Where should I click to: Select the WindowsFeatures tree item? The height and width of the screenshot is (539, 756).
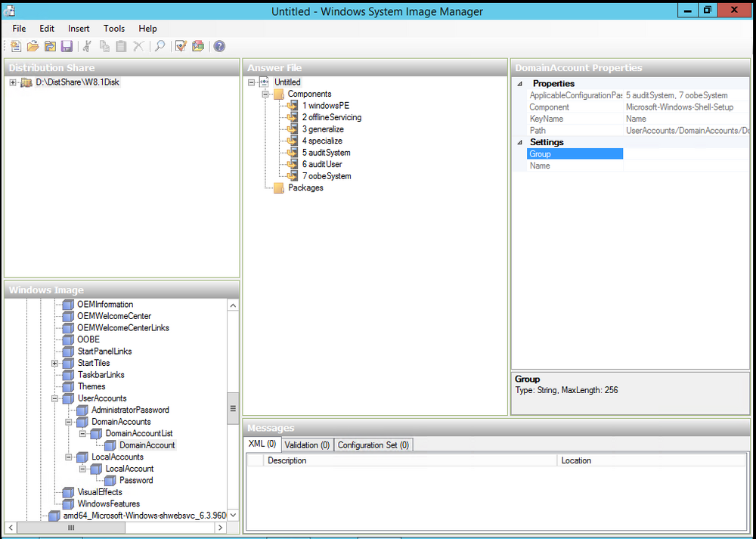click(108, 503)
